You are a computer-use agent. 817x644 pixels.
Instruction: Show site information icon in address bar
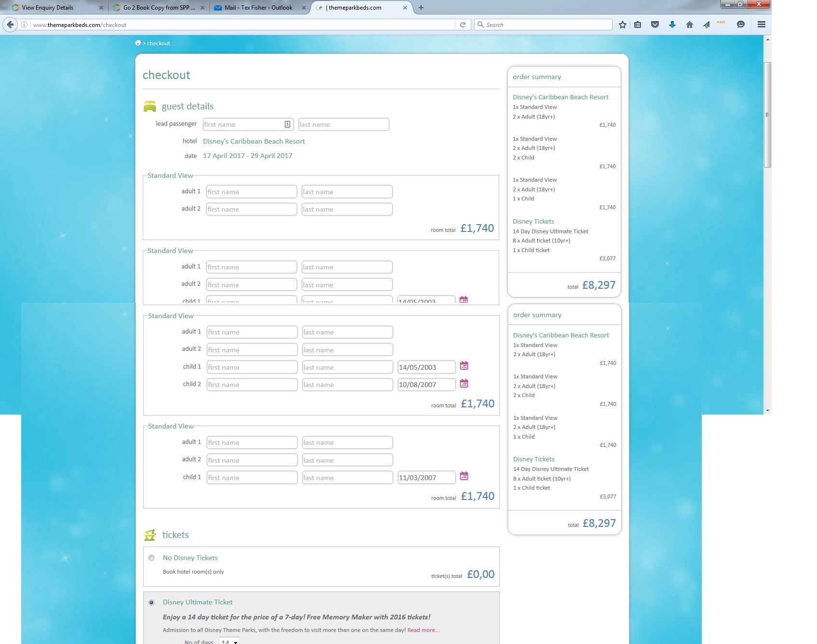[24, 25]
